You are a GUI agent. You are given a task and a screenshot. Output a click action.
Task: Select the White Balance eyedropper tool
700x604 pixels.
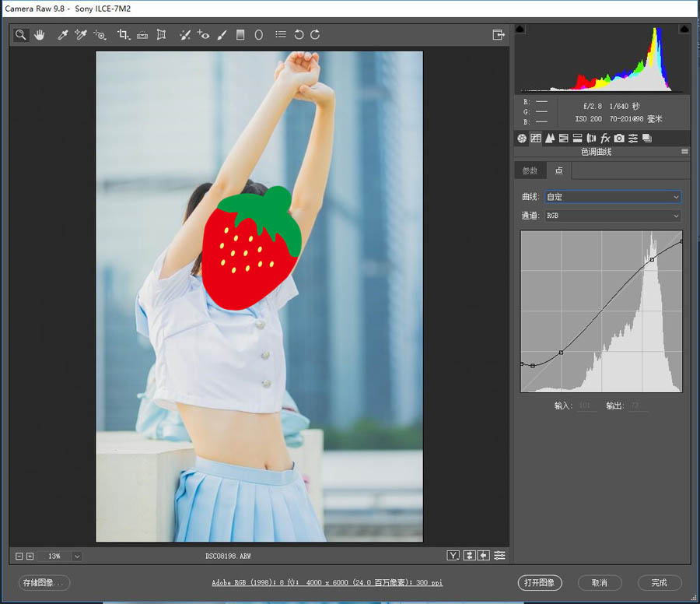point(63,35)
